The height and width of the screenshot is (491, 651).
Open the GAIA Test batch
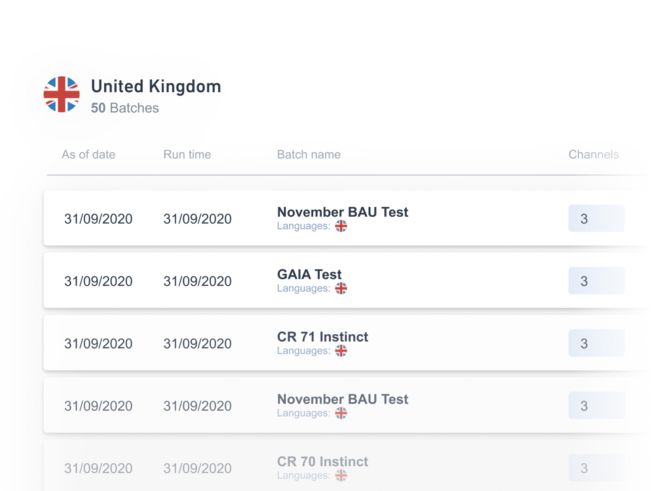(309, 274)
